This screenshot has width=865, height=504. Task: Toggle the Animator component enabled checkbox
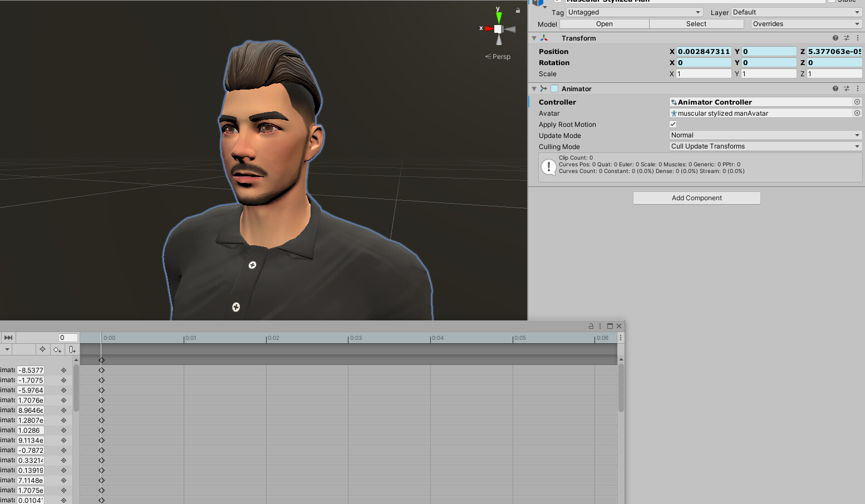tap(554, 88)
